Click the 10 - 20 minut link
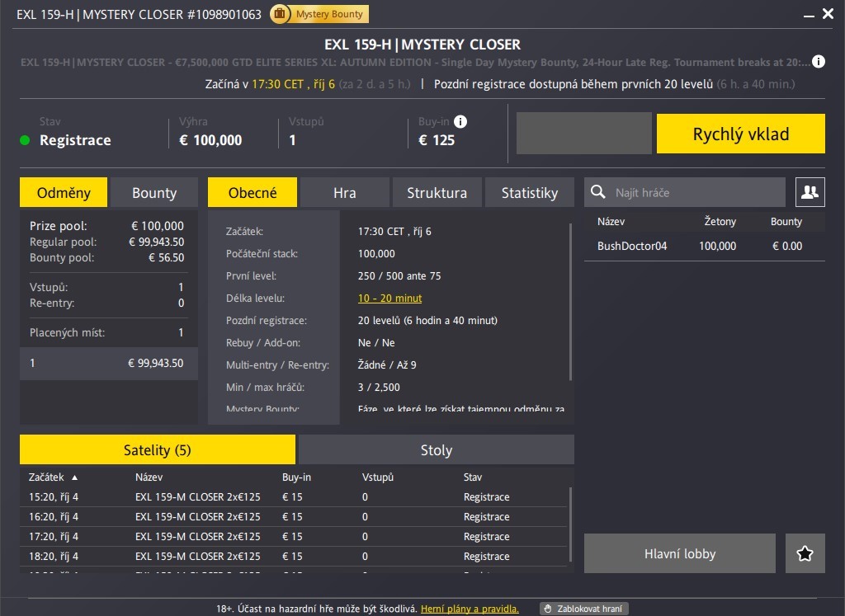 click(388, 298)
